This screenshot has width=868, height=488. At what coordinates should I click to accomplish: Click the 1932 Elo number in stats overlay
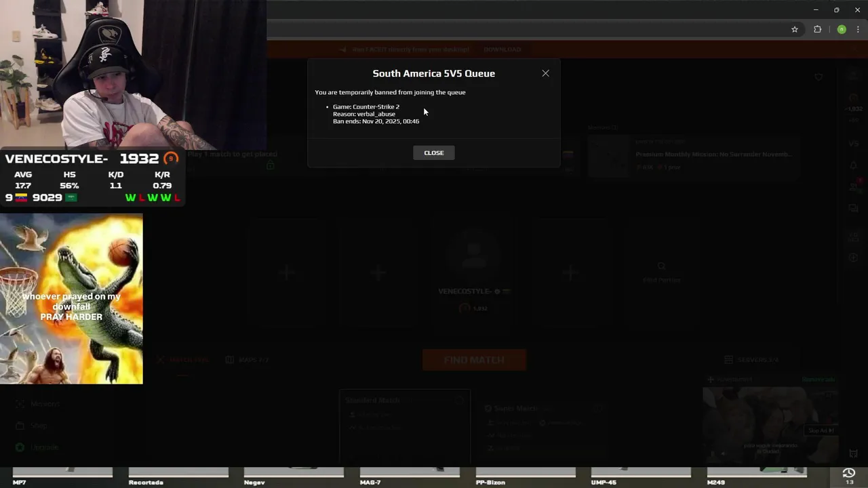coord(139,159)
